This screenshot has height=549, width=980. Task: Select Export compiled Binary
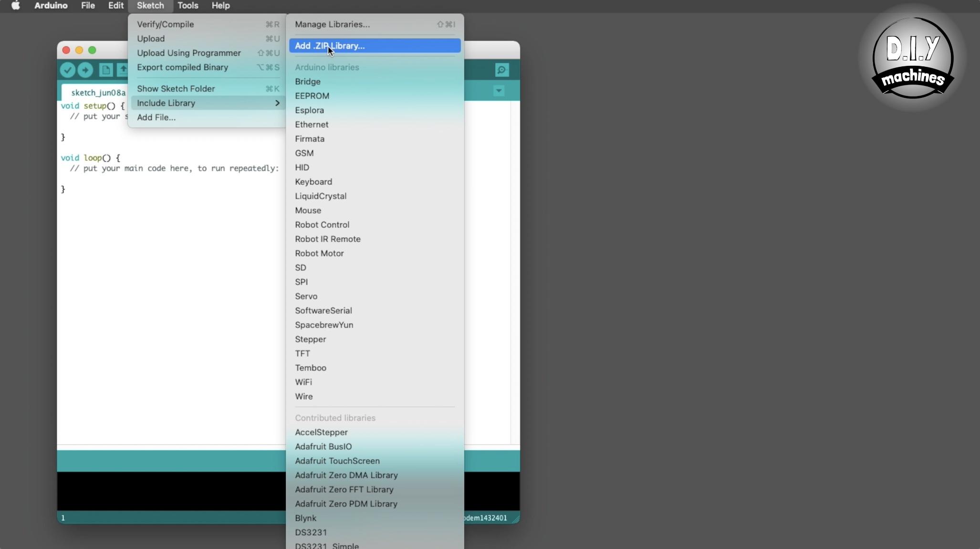[208, 67]
